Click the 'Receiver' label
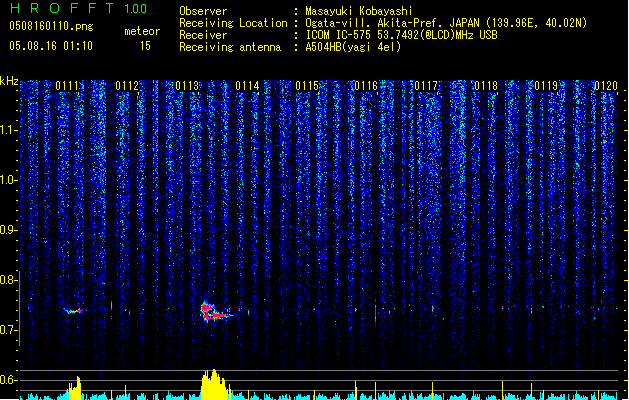Viewport: 629px width, 400px height. pyautogui.click(x=203, y=35)
